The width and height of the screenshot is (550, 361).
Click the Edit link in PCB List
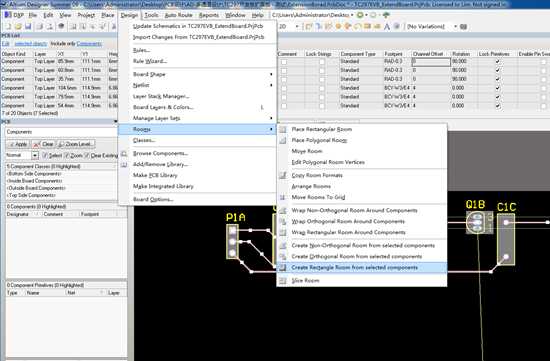click(5, 44)
